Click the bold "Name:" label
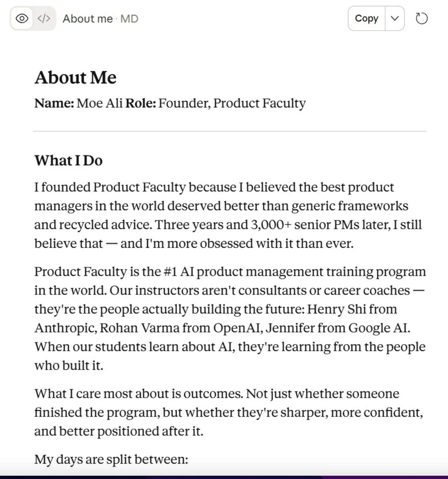The height and width of the screenshot is (479, 448). [x=54, y=103]
